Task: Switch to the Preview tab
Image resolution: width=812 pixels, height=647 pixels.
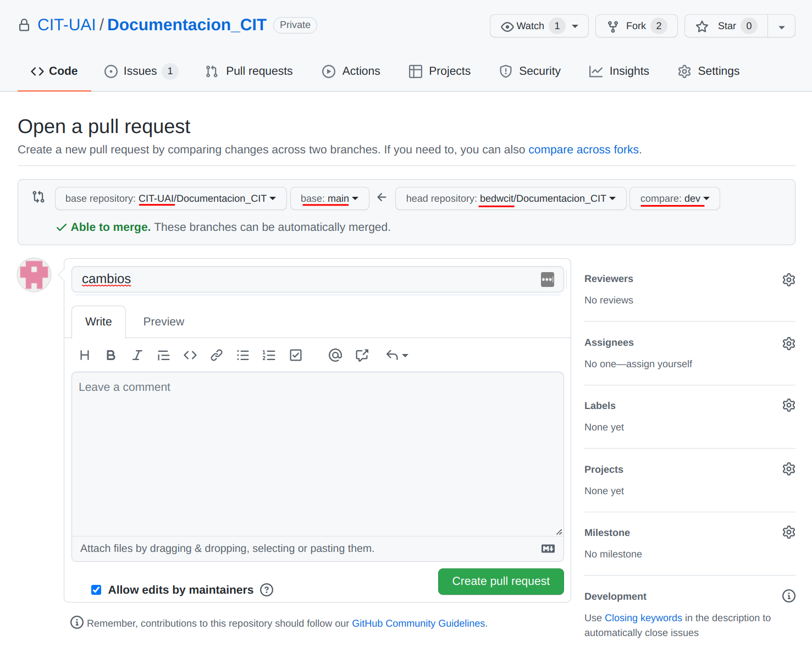Action: coord(163,322)
